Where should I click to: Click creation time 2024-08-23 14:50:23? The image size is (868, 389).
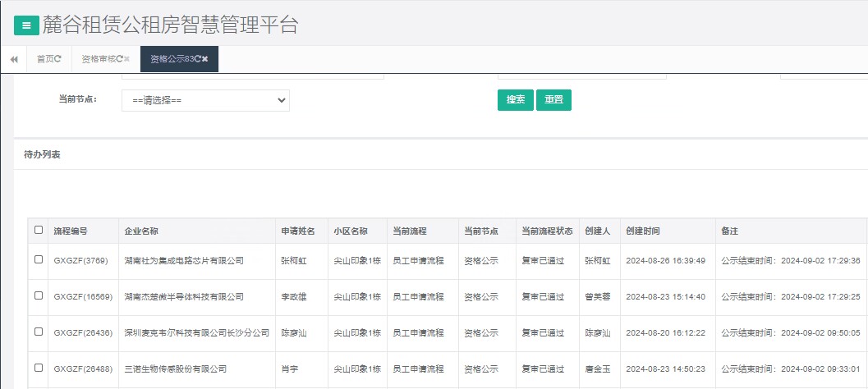(665, 369)
